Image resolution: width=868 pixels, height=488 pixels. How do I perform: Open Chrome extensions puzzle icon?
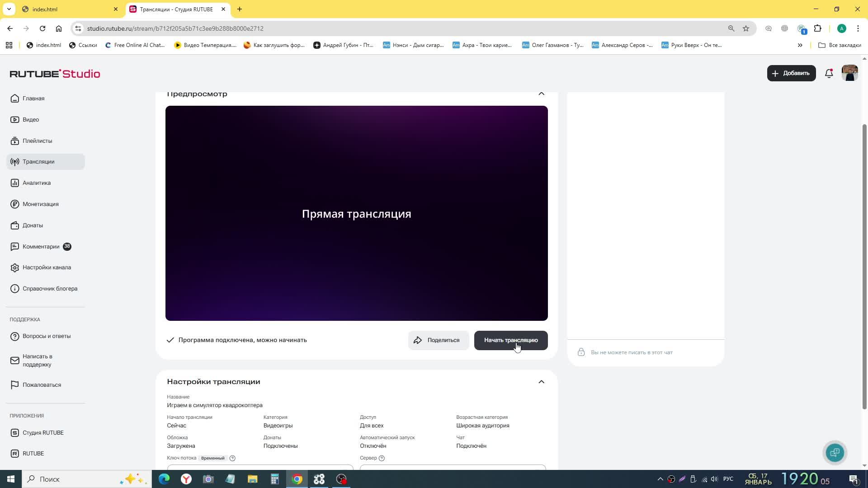click(x=817, y=28)
